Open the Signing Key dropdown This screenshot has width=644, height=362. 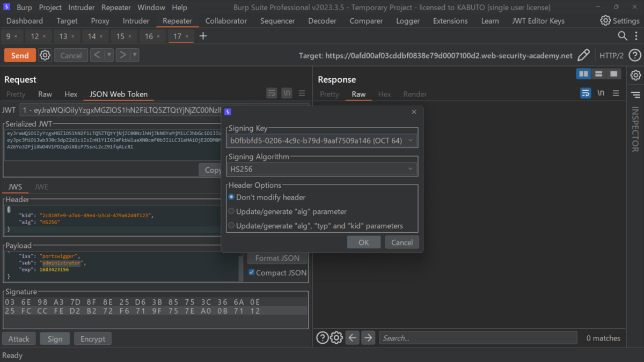point(322,141)
